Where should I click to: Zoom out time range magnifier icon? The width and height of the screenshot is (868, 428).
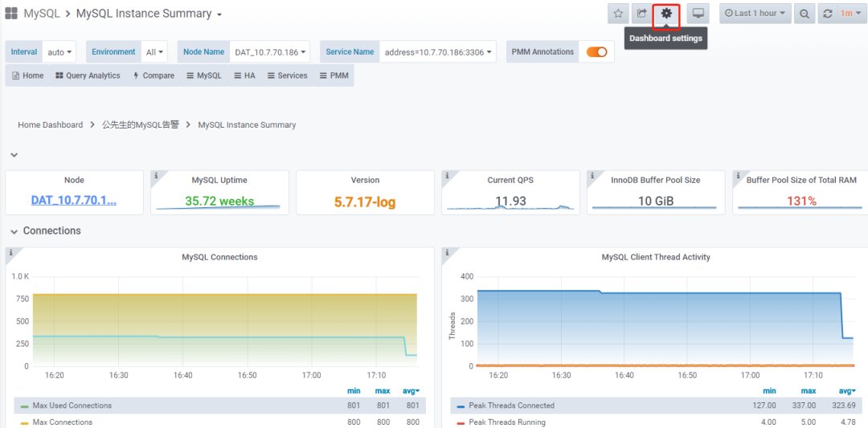pyautogui.click(x=804, y=14)
